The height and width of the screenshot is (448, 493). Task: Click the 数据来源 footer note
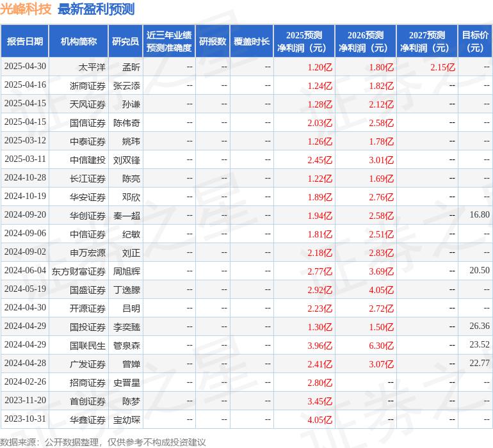pyautogui.click(x=103, y=442)
